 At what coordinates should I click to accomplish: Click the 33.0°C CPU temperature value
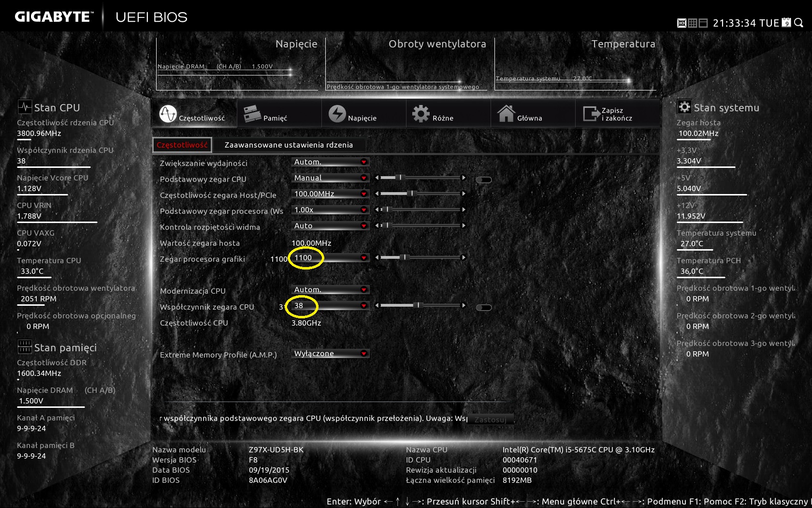[x=32, y=271]
